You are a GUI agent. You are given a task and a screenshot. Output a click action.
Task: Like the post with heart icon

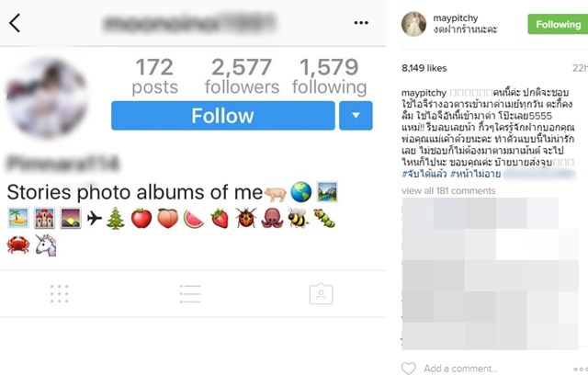(x=409, y=369)
